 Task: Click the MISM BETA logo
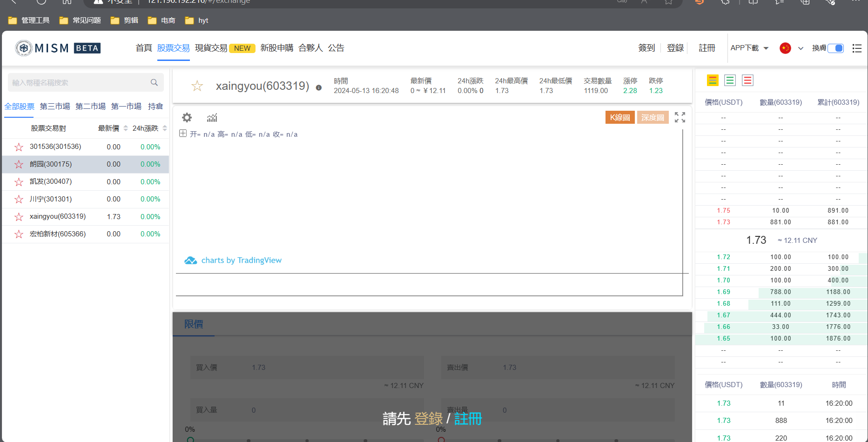(x=58, y=48)
